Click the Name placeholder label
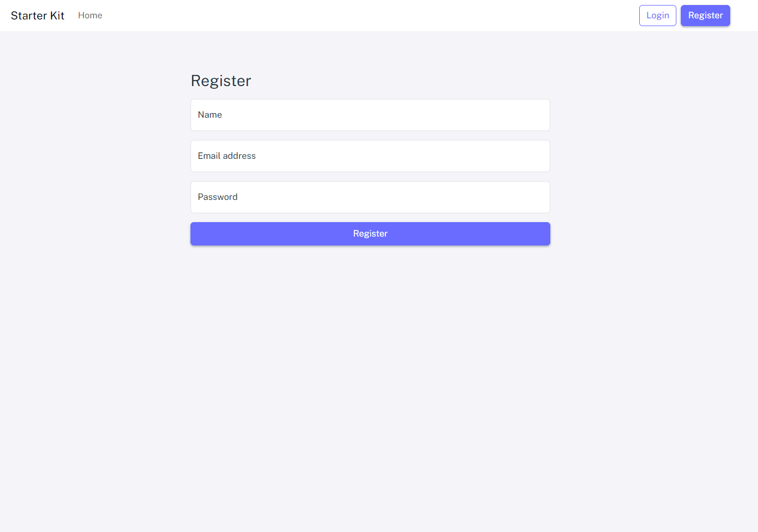This screenshot has width=758, height=532. (x=210, y=115)
